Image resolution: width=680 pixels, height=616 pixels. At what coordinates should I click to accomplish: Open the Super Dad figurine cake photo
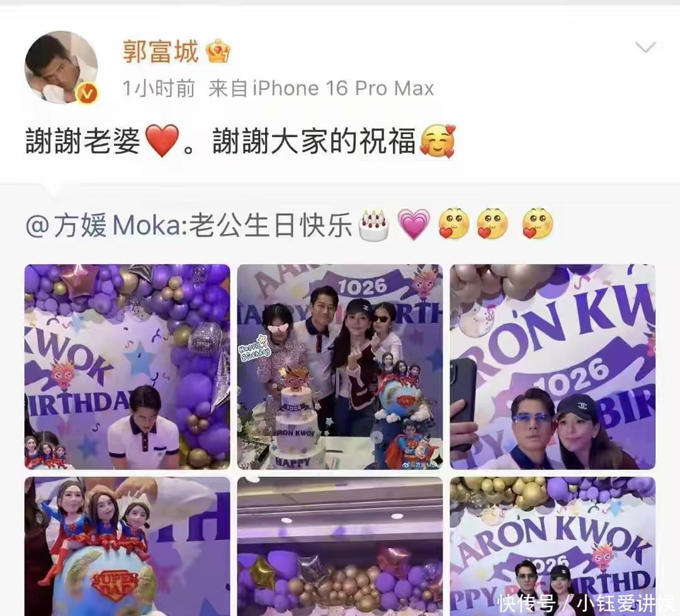click(x=127, y=546)
